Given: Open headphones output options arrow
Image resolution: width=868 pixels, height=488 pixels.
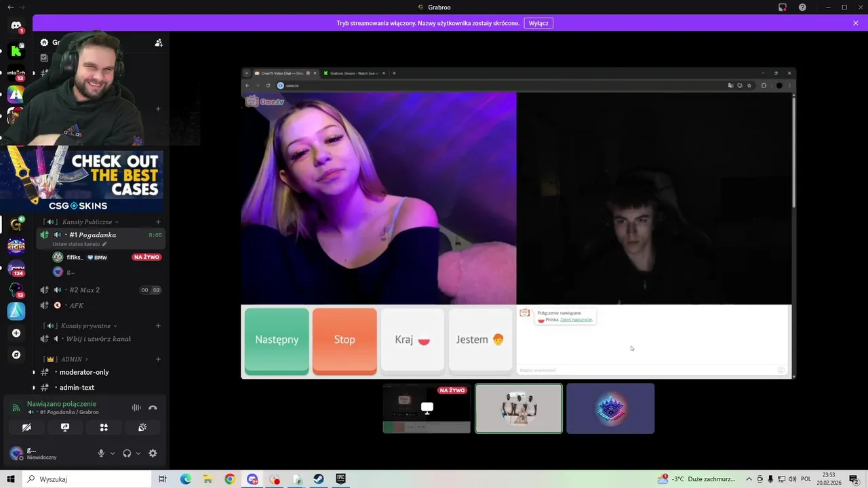Looking at the screenshot, I should (138, 453).
